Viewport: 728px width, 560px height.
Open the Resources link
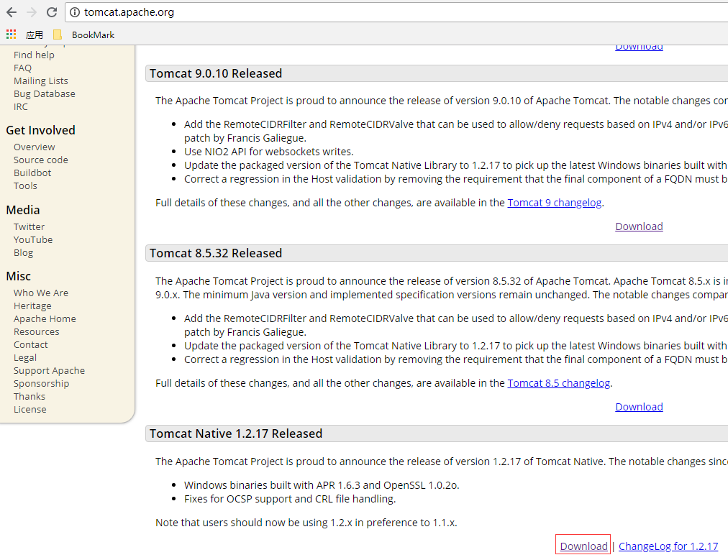tap(36, 331)
